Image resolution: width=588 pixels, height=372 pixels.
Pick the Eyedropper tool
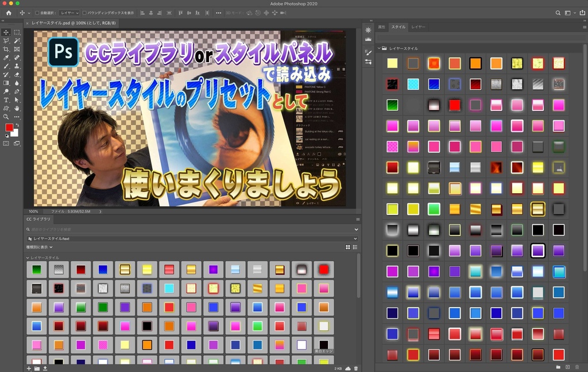[6, 57]
